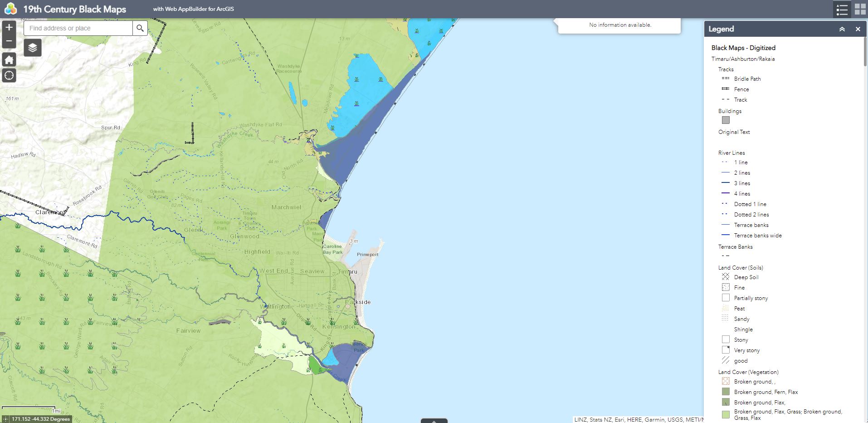Click the gray Buildings color swatch in the legend

(726, 120)
